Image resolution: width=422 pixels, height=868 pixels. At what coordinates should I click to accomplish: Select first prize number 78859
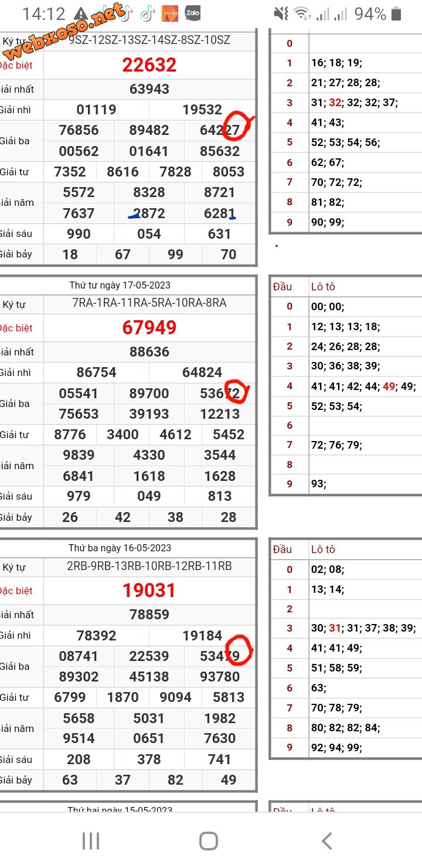point(149,615)
